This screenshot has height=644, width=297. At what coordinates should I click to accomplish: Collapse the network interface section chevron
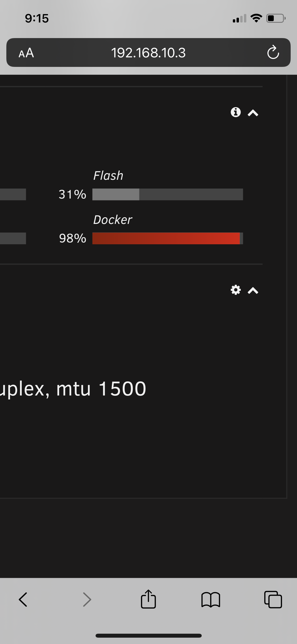coord(253,291)
